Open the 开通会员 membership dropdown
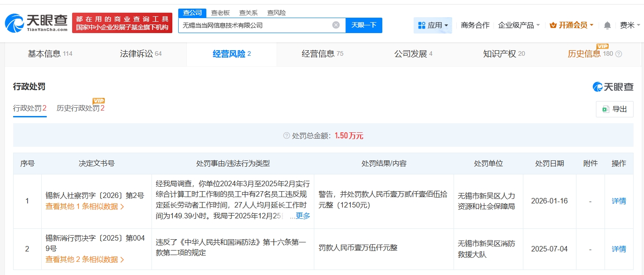The width and height of the screenshot is (644, 275). (571, 25)
